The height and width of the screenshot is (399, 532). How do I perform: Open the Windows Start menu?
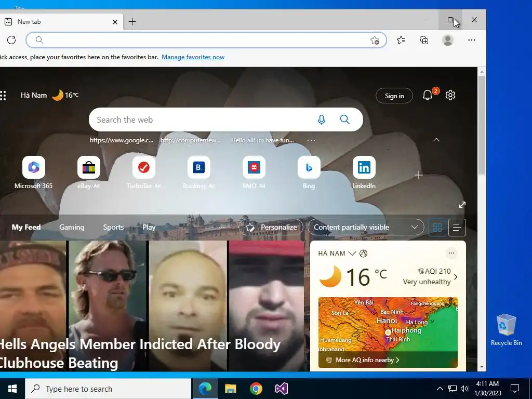click(12, 389)
